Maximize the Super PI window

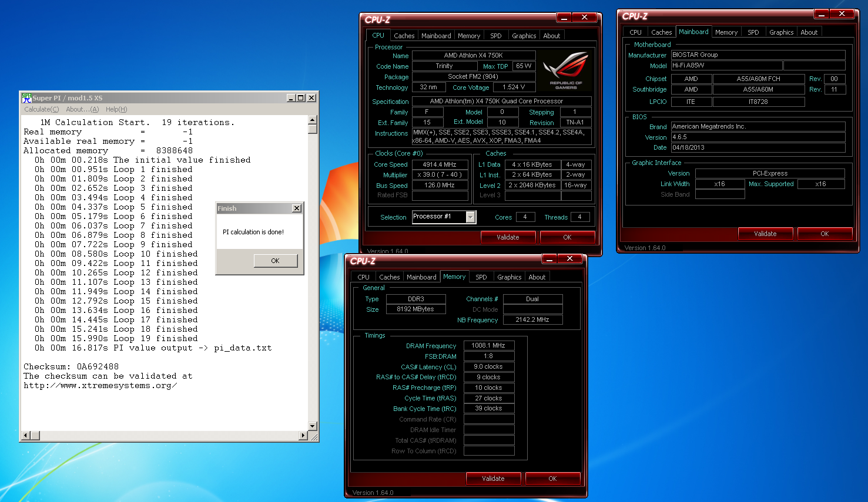click(301, 98)
